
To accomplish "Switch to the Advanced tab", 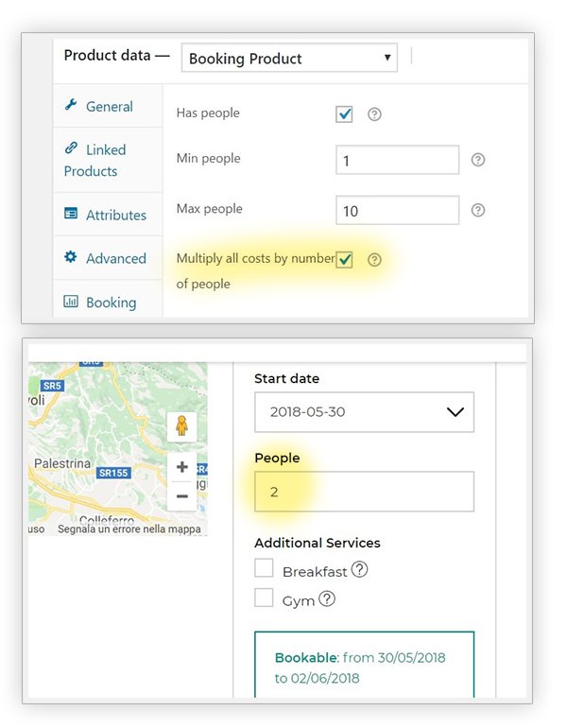I will 108,258.
